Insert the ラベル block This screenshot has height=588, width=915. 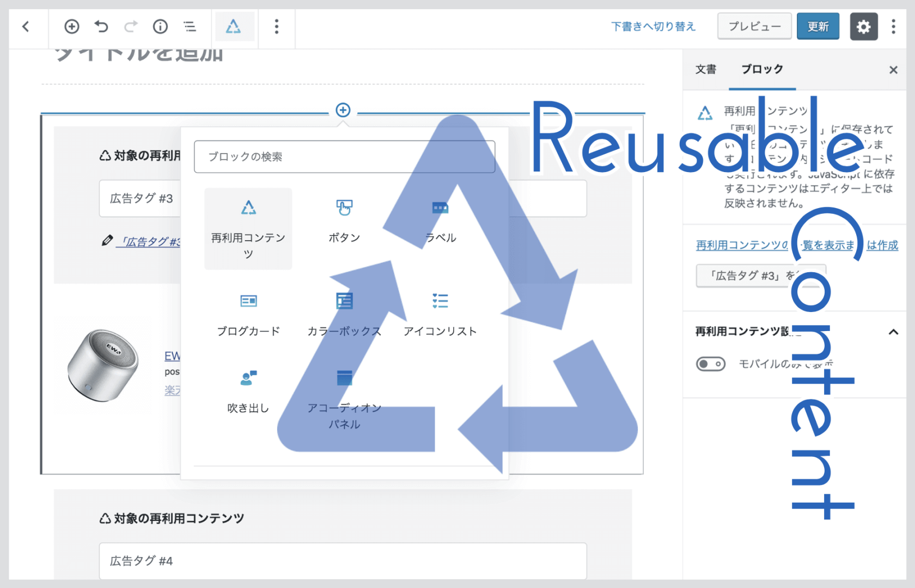[x=440, y=222]
